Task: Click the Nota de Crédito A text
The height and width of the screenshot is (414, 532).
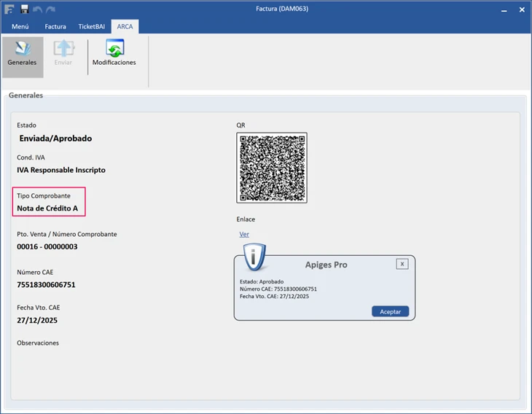Action: [x=47, y=208]
